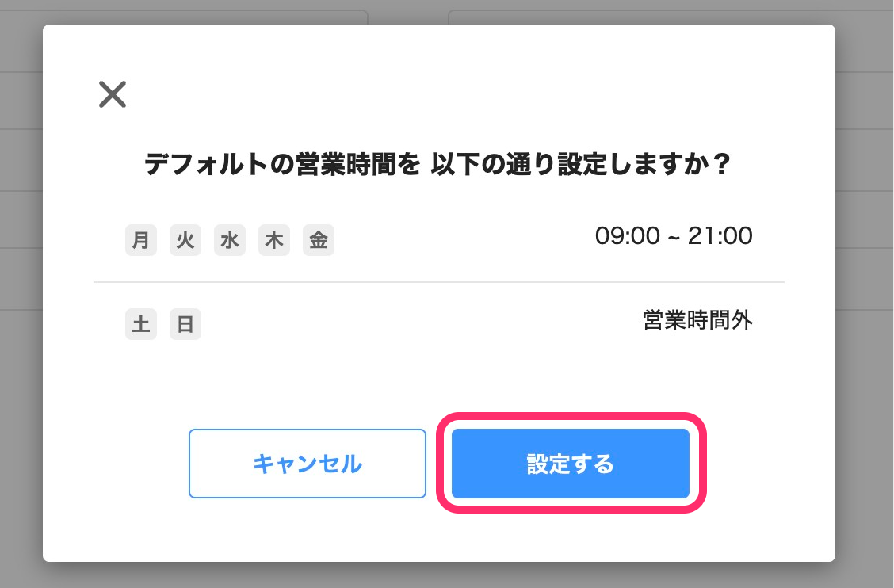Select the 土 (Saturday) day badge
This screenshot has width=894, height=588.
coord(141,324)
